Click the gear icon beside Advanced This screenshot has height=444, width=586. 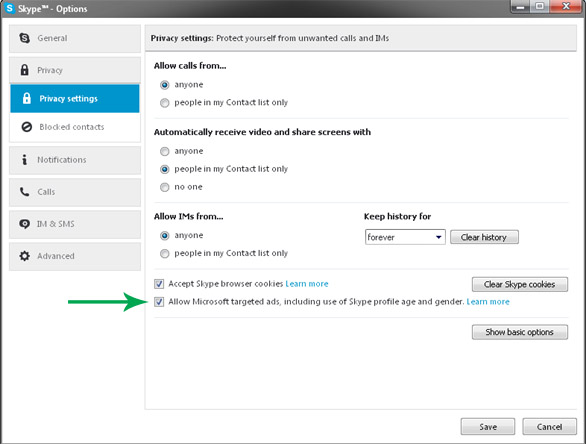(x=25, y=256)
